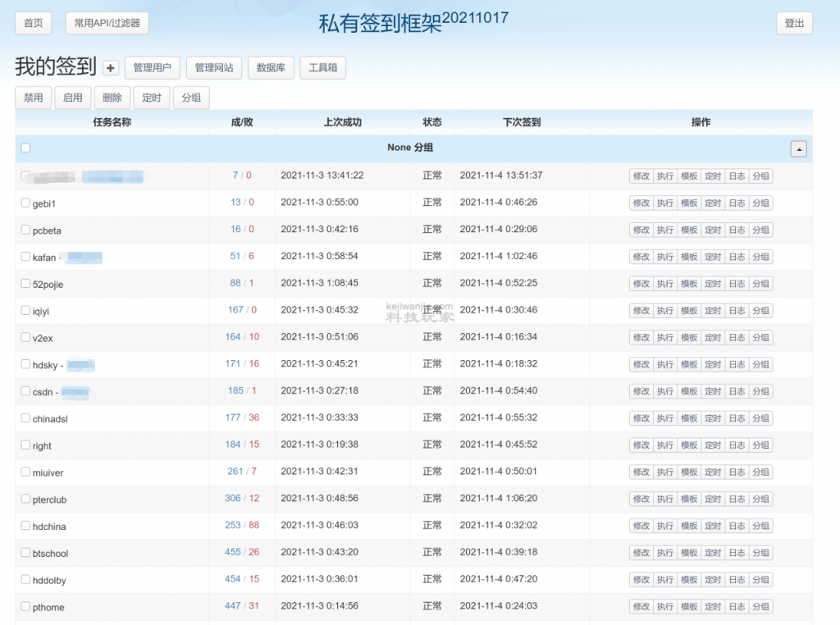Viewport: 840px width, 625px height.
Task: Edit the v2ex task settings
Action: click(641, 337)
